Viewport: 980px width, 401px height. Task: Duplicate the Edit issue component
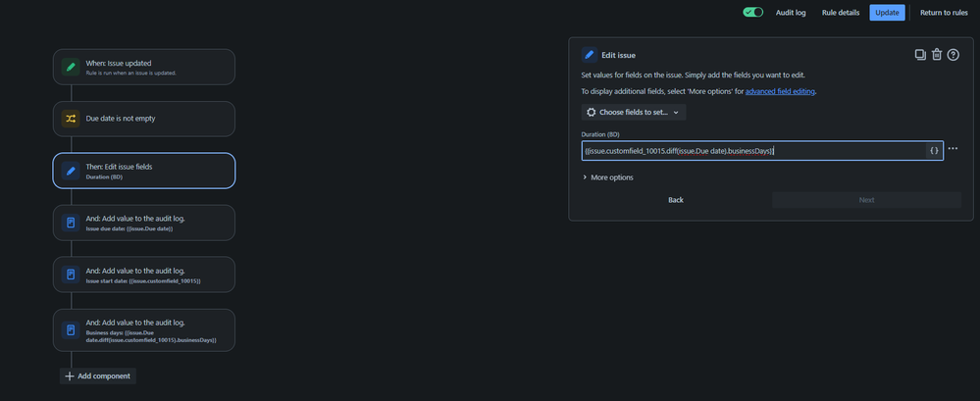[x=920, y=54]
